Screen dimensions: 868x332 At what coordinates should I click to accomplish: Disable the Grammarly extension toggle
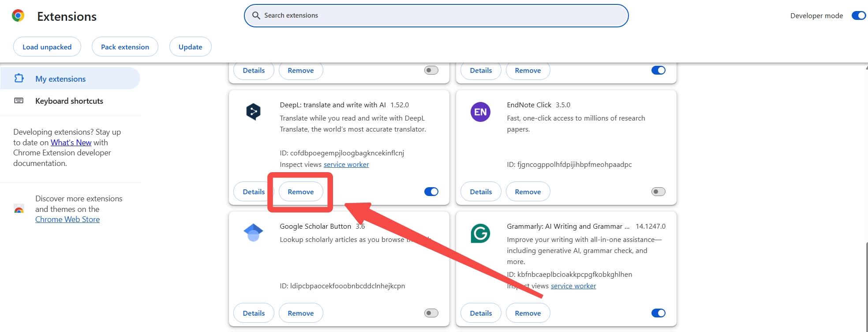point(658,313)
